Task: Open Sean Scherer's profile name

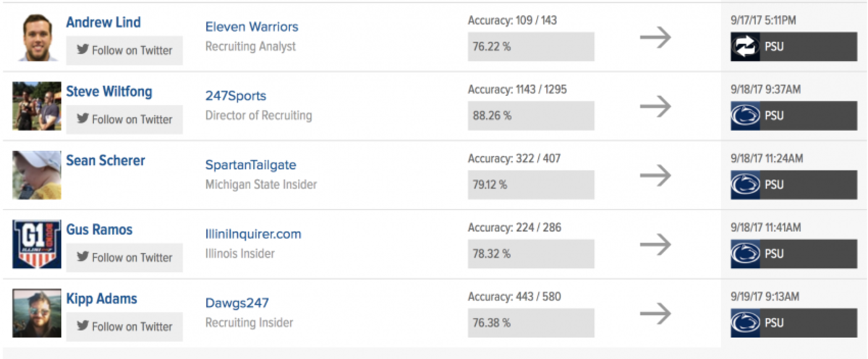Action: pyautogui.click(x=106, y=160)
